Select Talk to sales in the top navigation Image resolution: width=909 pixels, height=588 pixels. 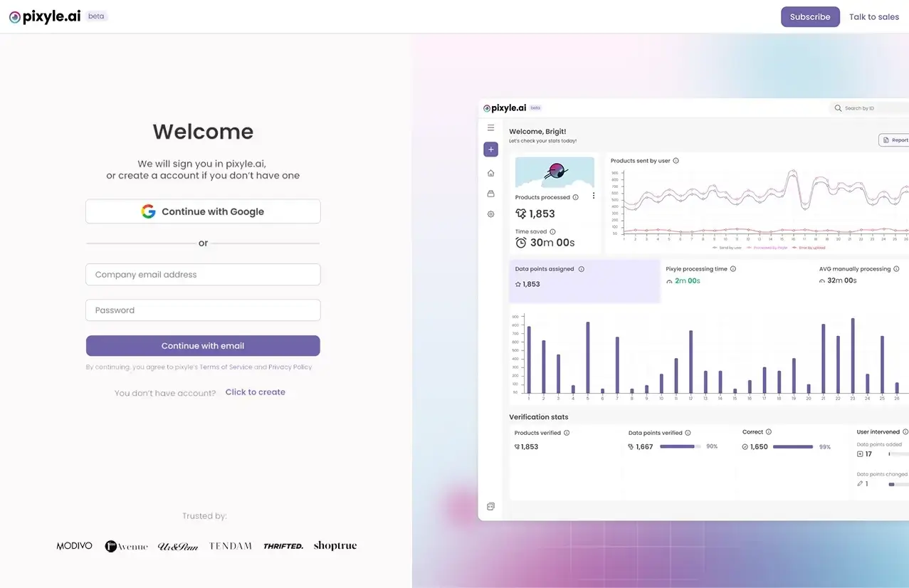click(x=873, y=16)
